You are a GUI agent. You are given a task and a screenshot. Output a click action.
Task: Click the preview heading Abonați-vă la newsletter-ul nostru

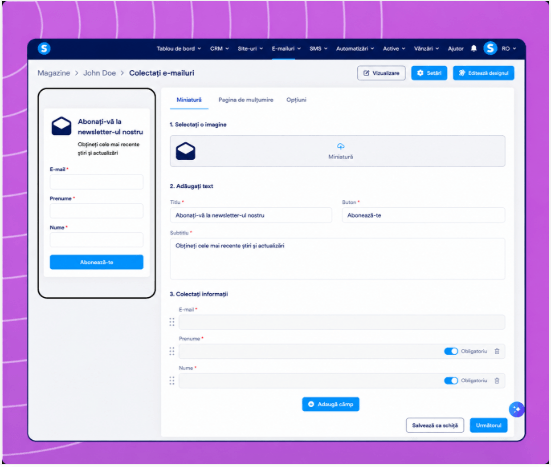pyautogui.click(x=110, y=127)
